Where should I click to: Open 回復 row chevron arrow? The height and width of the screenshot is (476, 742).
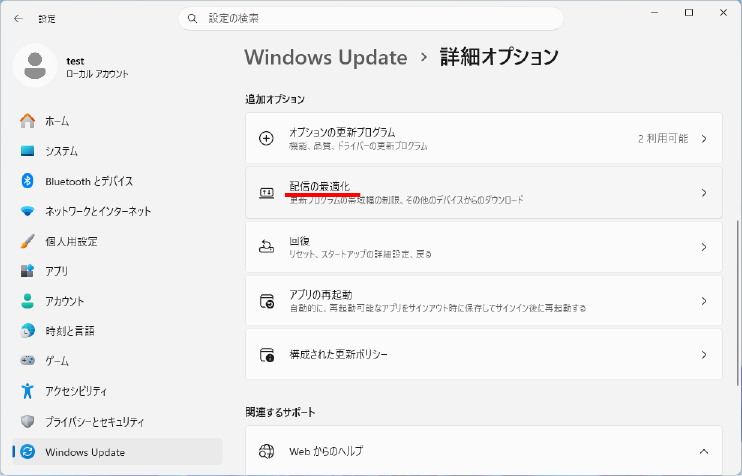click(704, 247)
